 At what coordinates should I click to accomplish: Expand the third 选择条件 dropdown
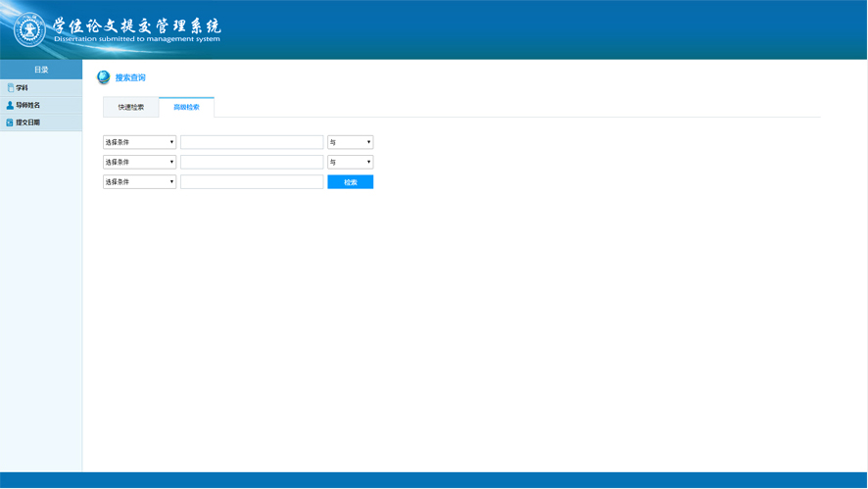[x=139, y=182]
